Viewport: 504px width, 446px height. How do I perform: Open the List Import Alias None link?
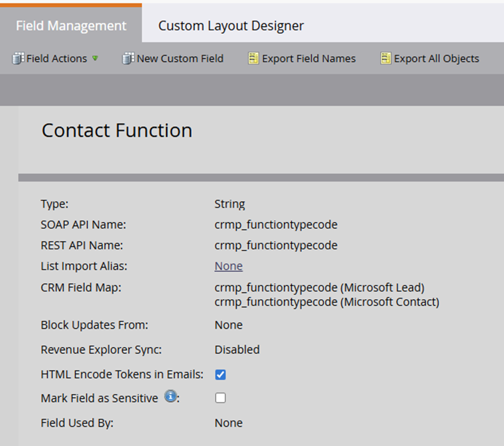229,266
